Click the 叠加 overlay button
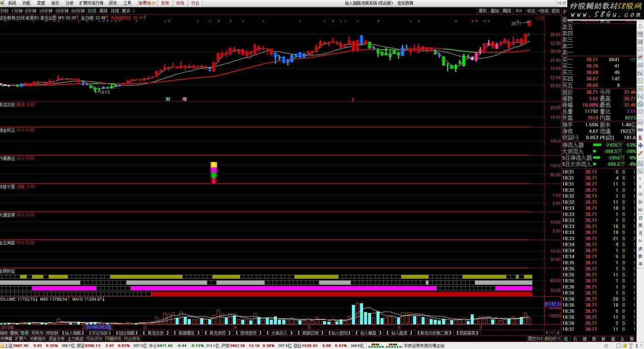 (495, 11)
